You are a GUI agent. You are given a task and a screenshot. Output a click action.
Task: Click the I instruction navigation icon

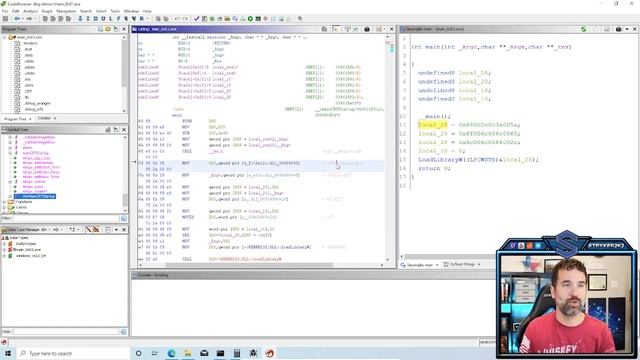point(88,19)
